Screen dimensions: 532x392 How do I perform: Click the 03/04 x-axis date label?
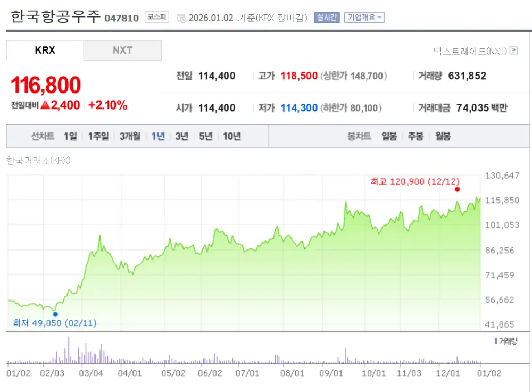click(x=91, y=373)
